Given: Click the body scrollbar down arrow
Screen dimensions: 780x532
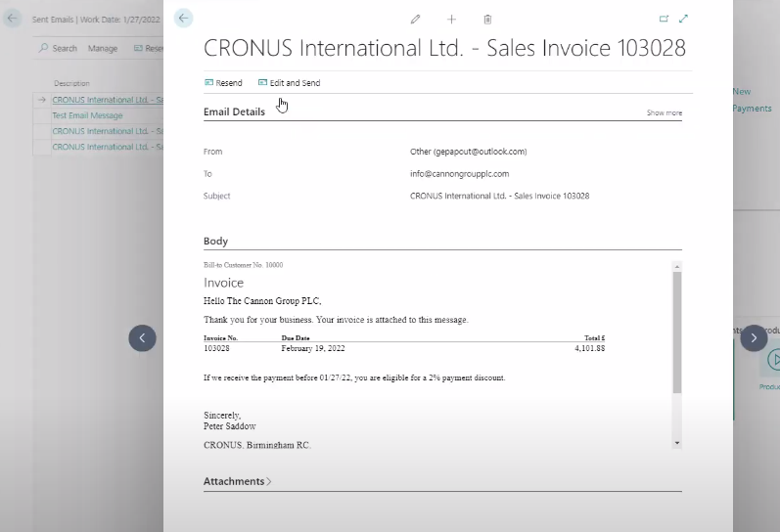Looking at the screenshot, I should click(677, 443).
